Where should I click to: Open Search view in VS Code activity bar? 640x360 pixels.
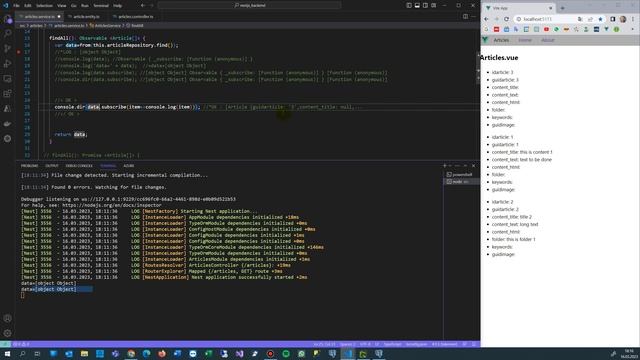[x=7, y=33]
